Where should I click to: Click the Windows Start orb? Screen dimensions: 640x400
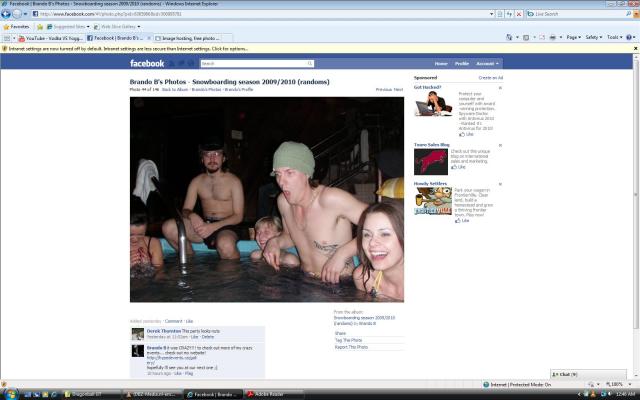[10, 394]
